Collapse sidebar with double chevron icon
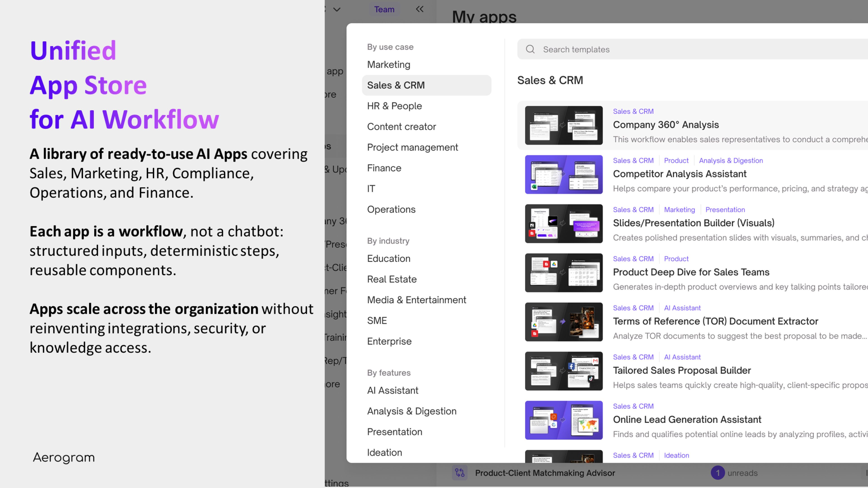 click(x=420, y=9)
